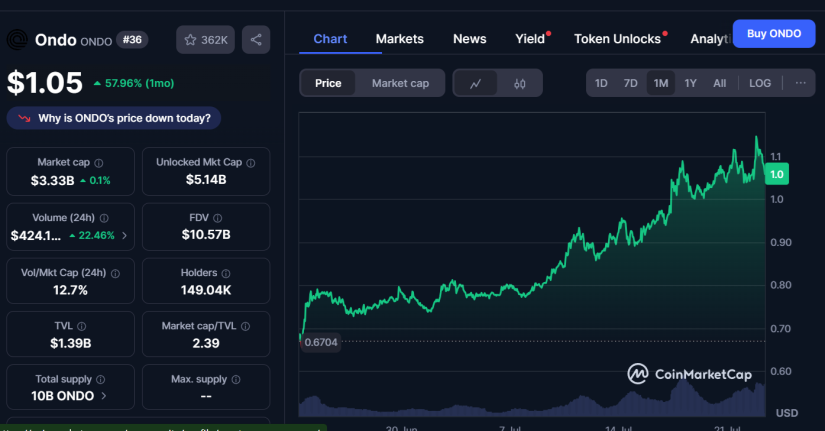Open the Analytics tab

710,39
